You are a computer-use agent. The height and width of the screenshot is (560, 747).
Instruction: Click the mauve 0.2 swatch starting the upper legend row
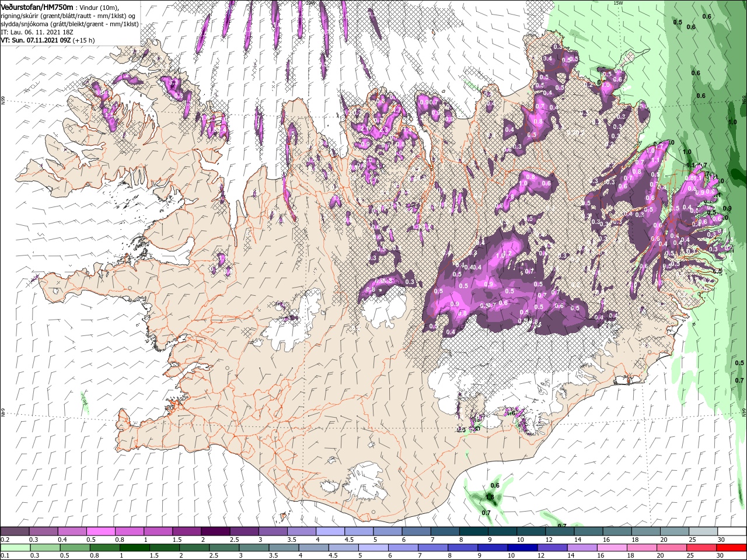point(15,531)
